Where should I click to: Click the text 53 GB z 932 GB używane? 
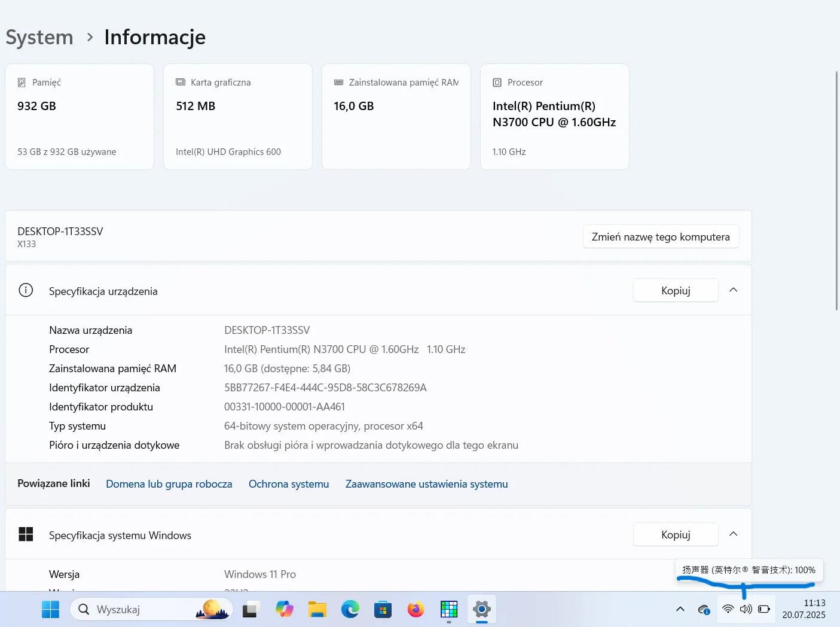click(x=67, y=152)
